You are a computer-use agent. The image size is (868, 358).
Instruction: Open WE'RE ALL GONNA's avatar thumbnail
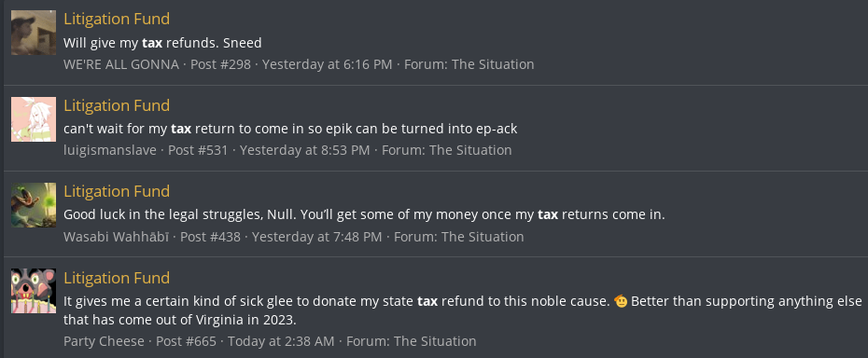(34, 33)
